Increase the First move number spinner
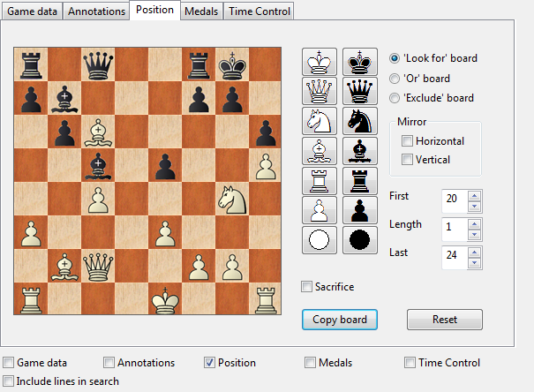This screenshot has width=534, height=392. [x=474, y=194]
